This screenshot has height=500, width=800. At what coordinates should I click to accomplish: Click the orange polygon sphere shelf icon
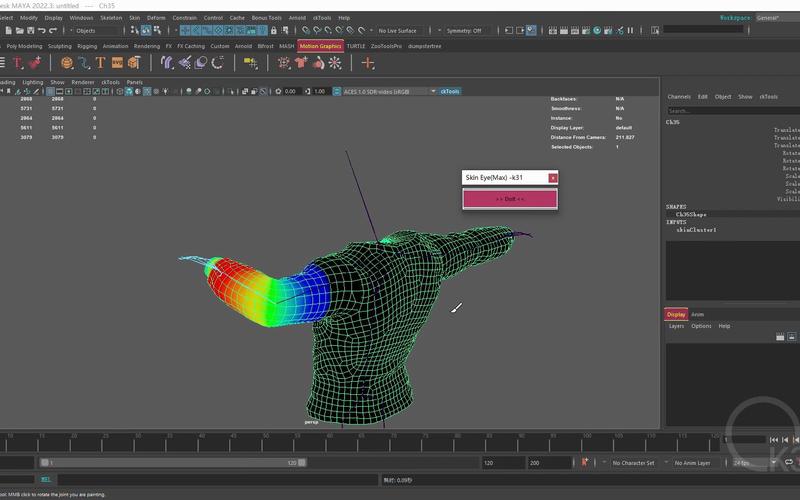[67, 63]
